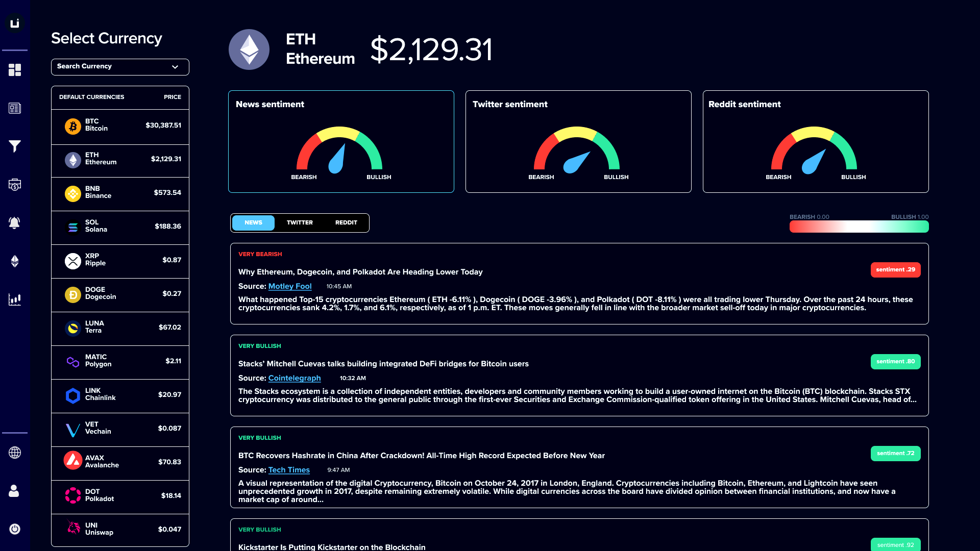Open the dashboard grid icon in sidebar
The width and height of the screenshot is (980, 551).
coord(15,70)
